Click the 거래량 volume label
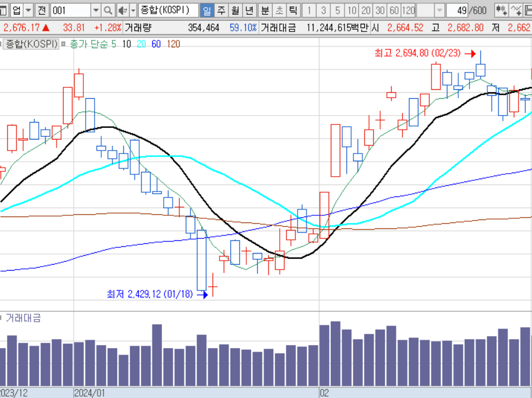This screenshot has height=398, width=532. (x=138, y=27)
